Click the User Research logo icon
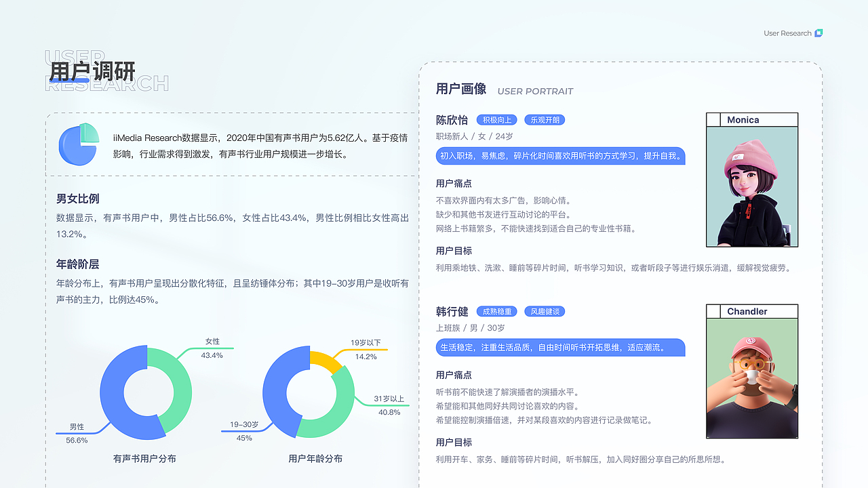Image resolution: width=868 pixels, height=488 pixels. point(818,33)
